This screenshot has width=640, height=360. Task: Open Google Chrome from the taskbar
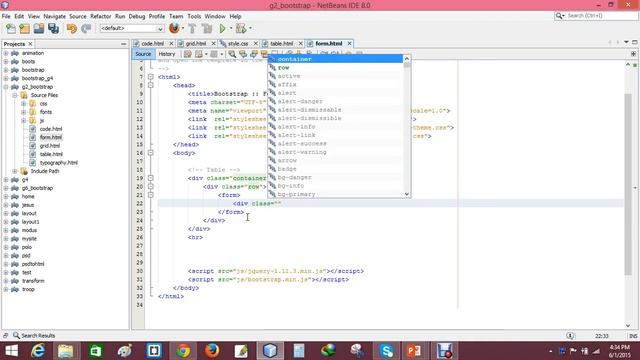point(183,351)
